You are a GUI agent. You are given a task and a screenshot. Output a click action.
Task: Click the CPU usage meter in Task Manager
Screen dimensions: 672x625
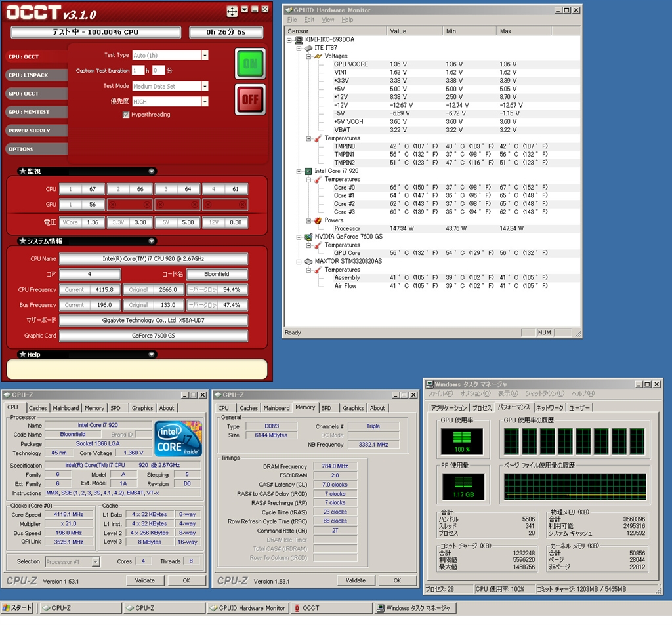coord(461,441)
